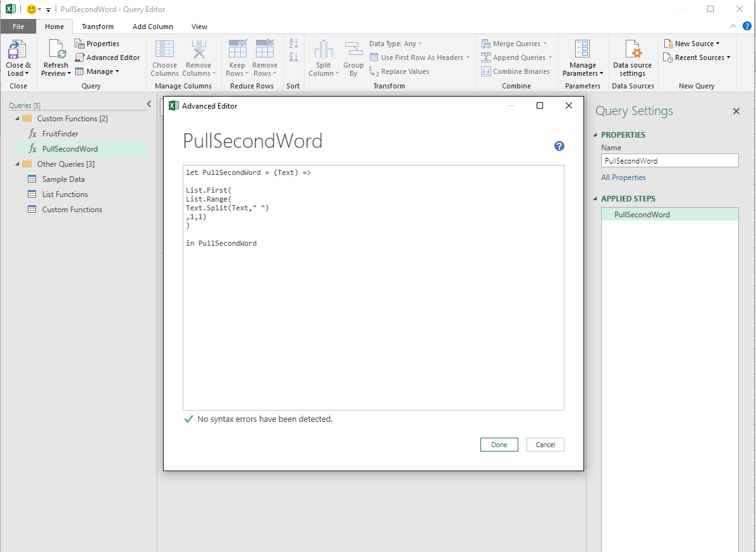The width and height of the screenshot is (756, 552).
Task: Sort ascending with the A-Z icon
Action: 293,44
